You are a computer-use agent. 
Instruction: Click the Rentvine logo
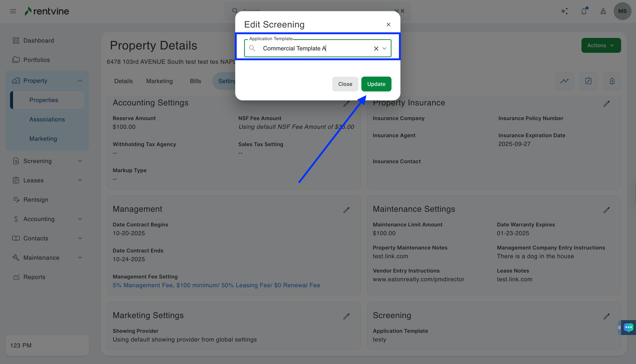47,11
